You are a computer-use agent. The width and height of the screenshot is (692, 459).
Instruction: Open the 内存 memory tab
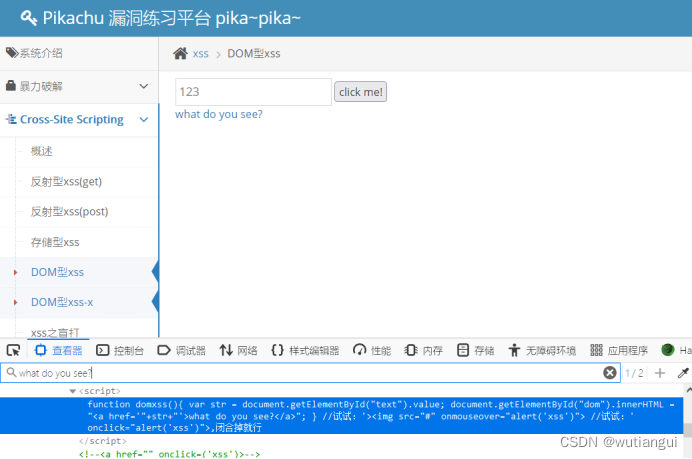point(423,350)
